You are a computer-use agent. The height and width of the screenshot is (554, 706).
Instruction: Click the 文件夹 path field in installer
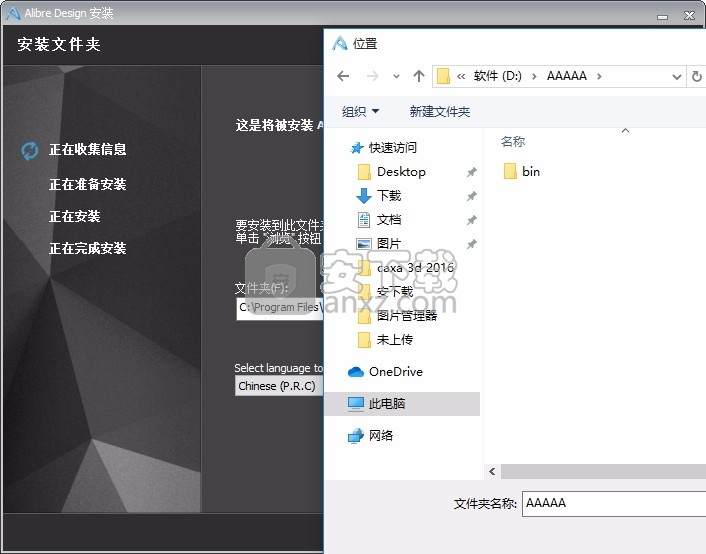pos(280,308)
